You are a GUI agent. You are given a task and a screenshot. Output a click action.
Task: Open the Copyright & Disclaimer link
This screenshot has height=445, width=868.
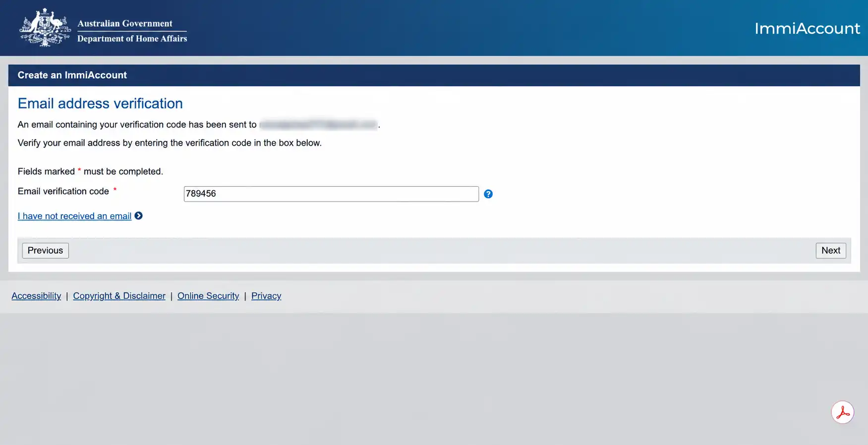[119, 296]
